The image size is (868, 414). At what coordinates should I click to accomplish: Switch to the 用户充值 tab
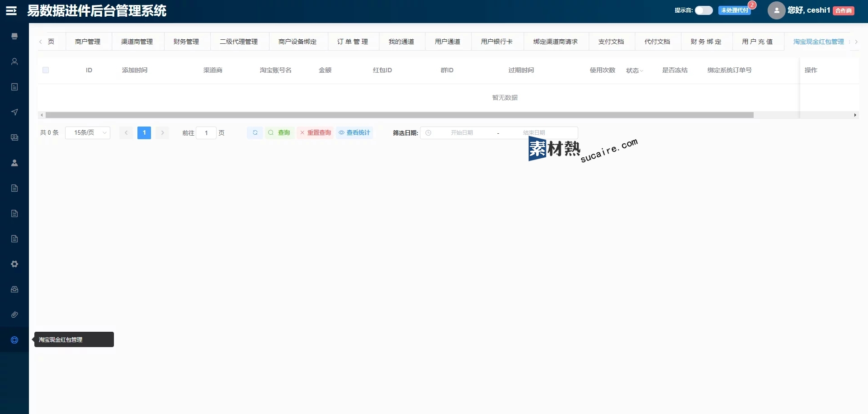click(x=758, y=42)
